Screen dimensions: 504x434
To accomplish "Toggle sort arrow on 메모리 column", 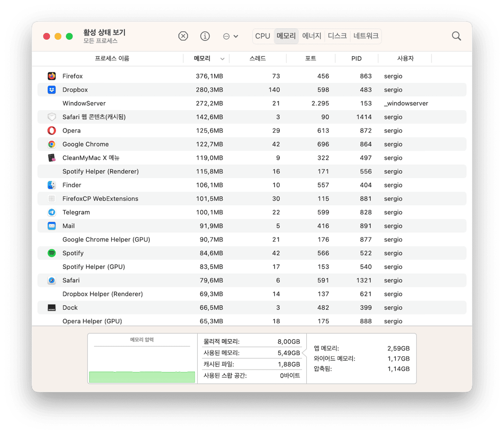I will click(x=223, y=59).
